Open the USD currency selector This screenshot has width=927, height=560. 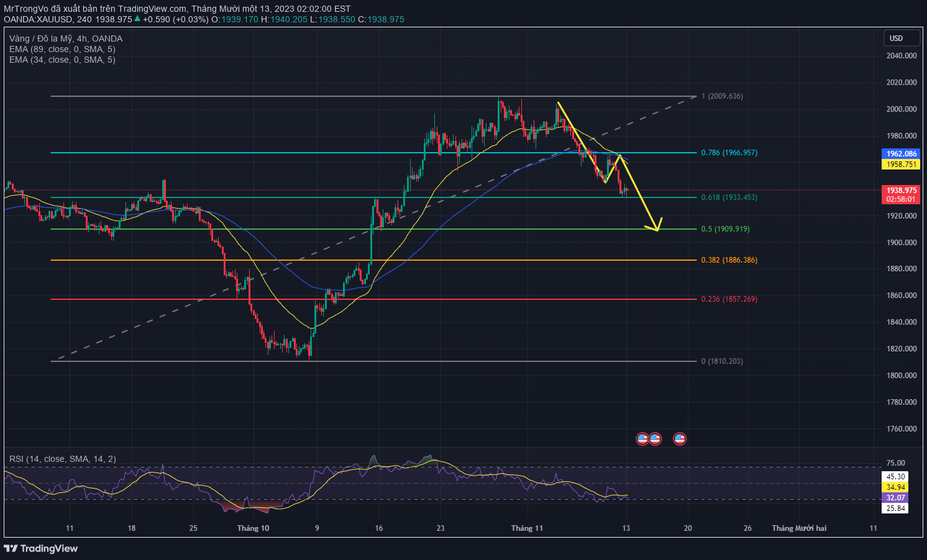pos(902,38)
